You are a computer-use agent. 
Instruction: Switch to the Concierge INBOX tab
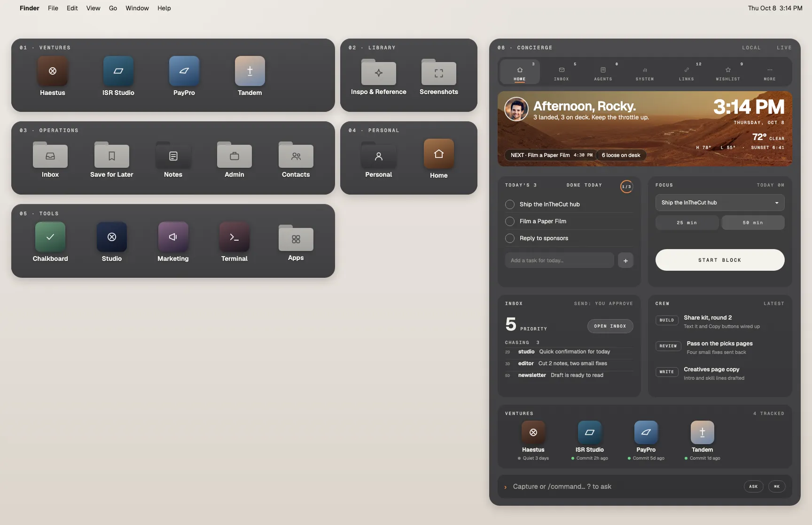[x=562, y=72]
